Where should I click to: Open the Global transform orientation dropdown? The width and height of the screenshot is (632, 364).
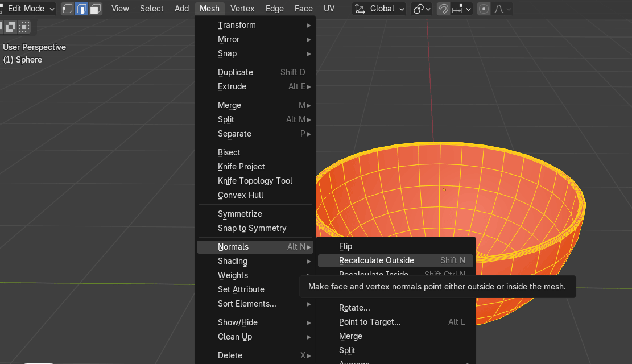pos(379,9)
